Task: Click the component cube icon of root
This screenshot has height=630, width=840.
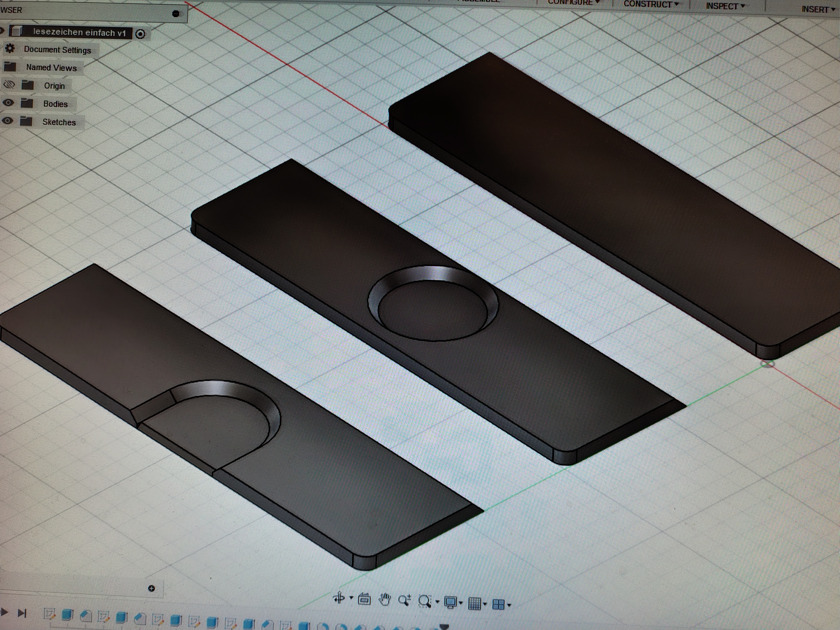Action: coord(17,31)
